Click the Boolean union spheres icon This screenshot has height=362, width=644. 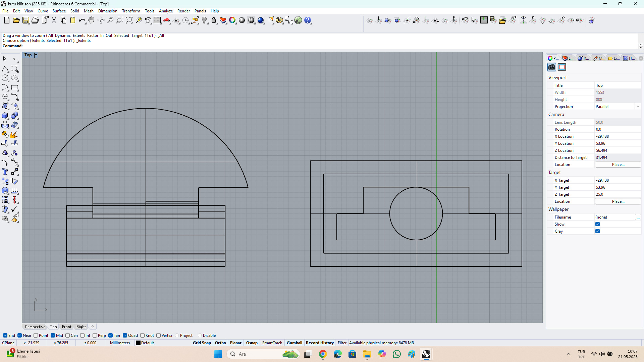[x=14, y=116]
